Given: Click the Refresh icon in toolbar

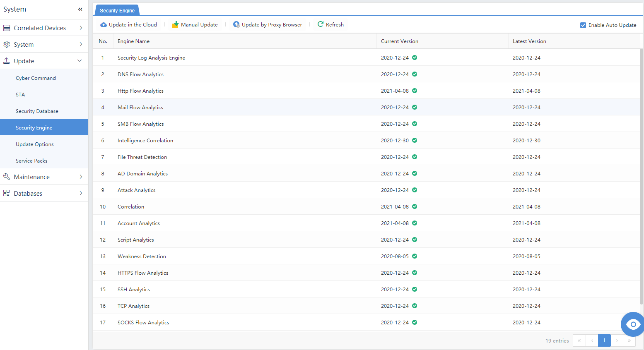Looking at the screenshot, I should coord(321,24).
